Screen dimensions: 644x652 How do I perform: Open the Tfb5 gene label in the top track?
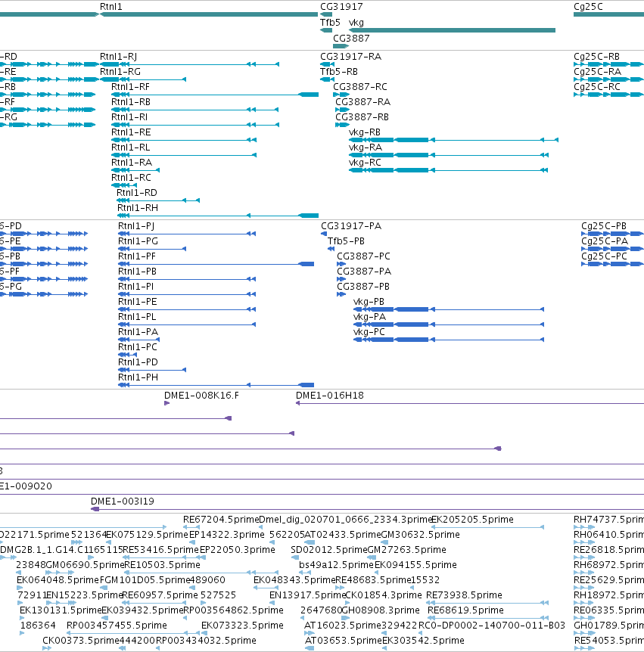click(330, 23)
